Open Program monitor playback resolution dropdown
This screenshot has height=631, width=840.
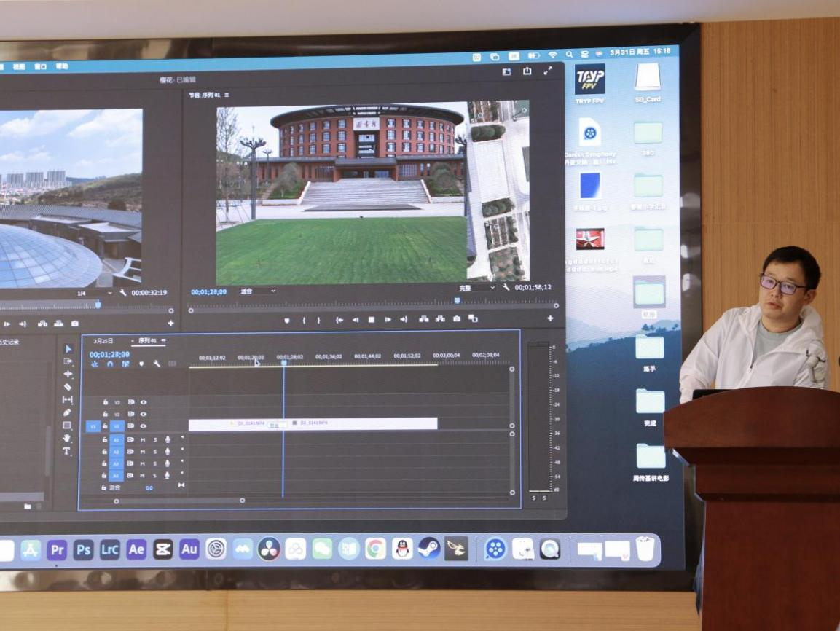click(476, 288)
